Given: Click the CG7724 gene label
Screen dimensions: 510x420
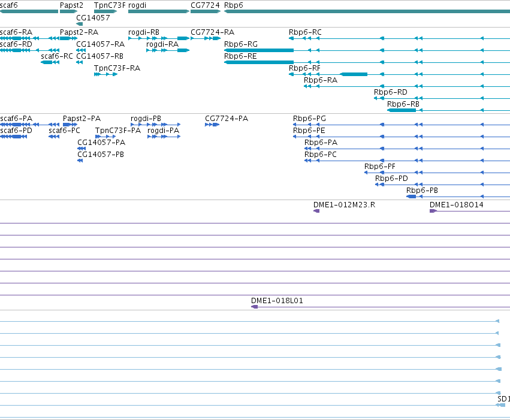Looking at the screenshot, I should [x=205, y=5].
